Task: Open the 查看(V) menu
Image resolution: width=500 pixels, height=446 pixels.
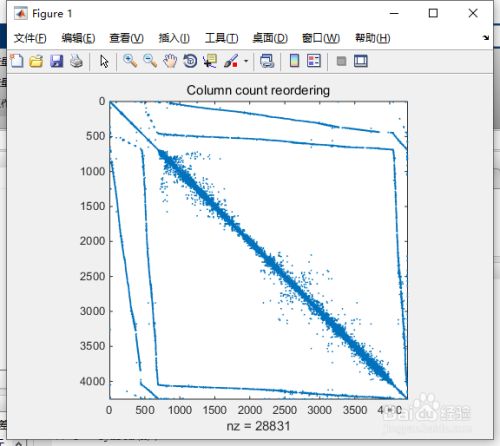Action: pyautogui.click(x=126, y=38)
